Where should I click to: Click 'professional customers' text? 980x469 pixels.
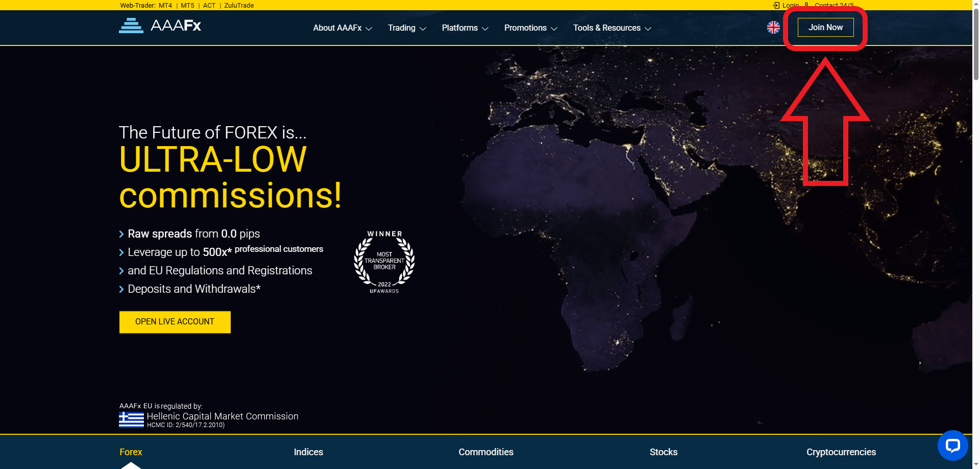pyautogui.click(x=279, y=249)
